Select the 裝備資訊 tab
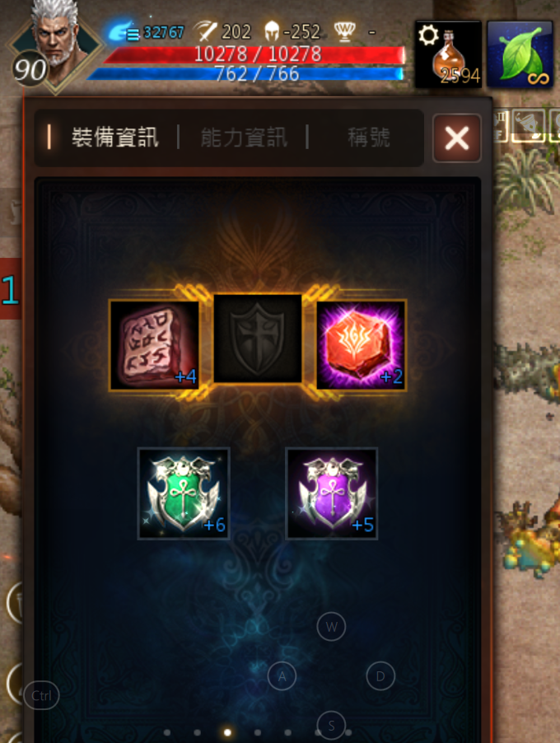The image size is (560, 743). (x=114, y=138)
